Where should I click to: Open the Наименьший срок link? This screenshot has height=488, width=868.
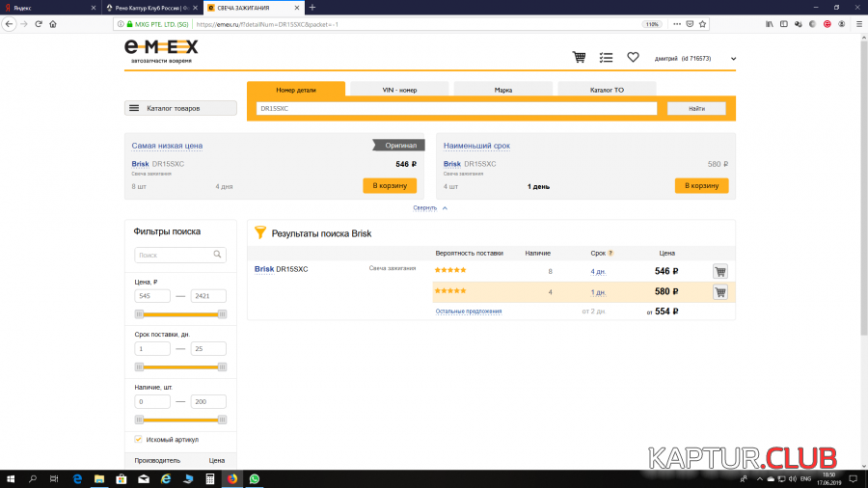[x=476, y=146]
